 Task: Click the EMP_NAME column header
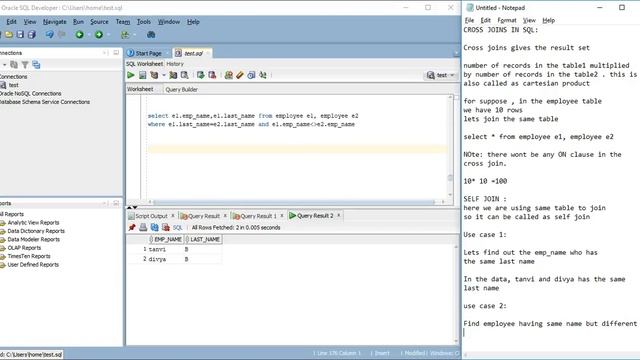pyautogui.click(x=167, y=239)
